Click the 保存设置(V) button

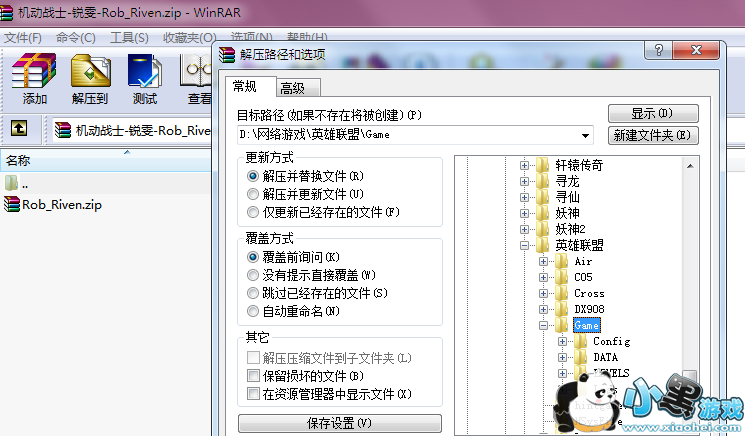pyautogui.click(x=340, y=423)
